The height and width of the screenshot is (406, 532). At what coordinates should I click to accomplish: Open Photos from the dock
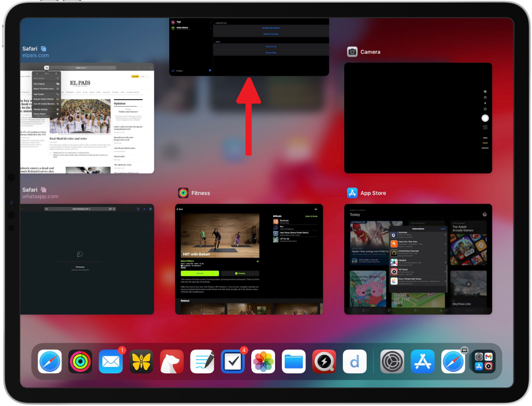point(263,361)
